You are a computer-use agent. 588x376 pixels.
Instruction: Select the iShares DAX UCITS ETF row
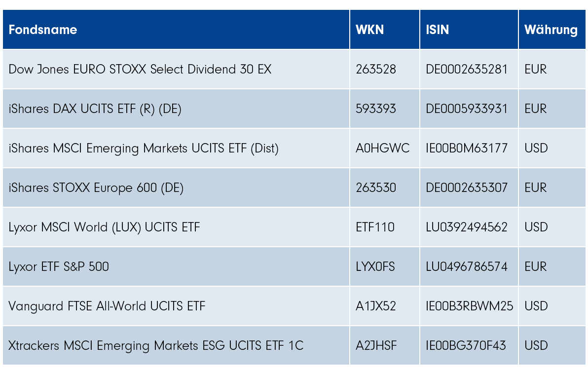[x=95, y=109]
